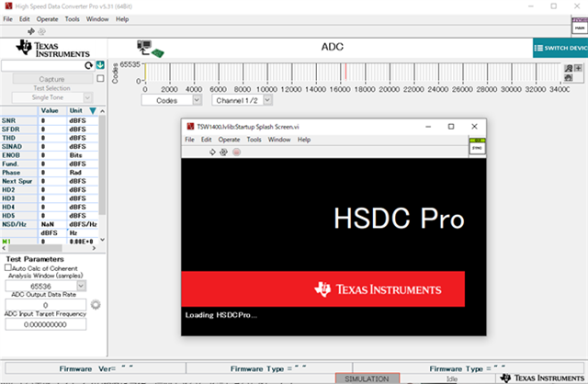This screenshot has width=588, height=384.
Task: Click the MAIN VI icon in top-right corner
Action: [x=580, y=27]
